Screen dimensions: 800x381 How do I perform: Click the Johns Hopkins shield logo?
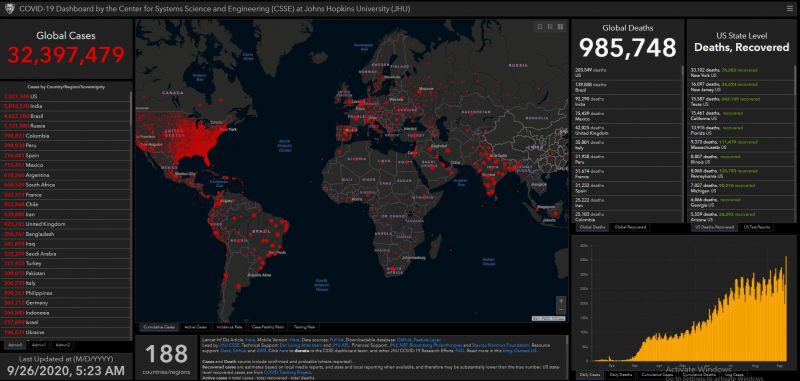tap(9, 9)
